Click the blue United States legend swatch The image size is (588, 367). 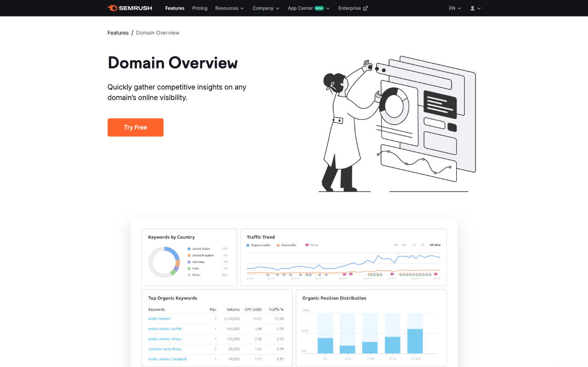click(x=189, y=248)
